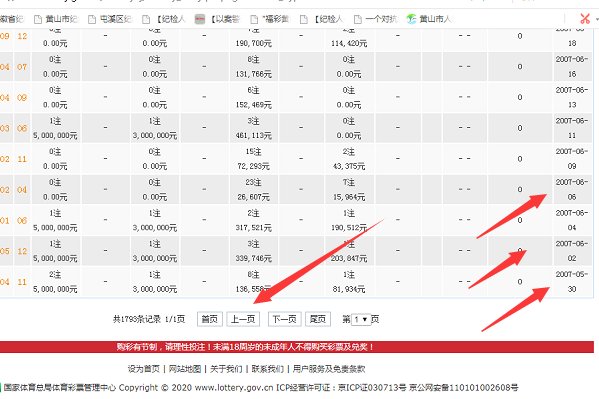This screenshot has height=399, width=599.
Task: Select the 72,293元 prize cell
Action: click(254, 166)
